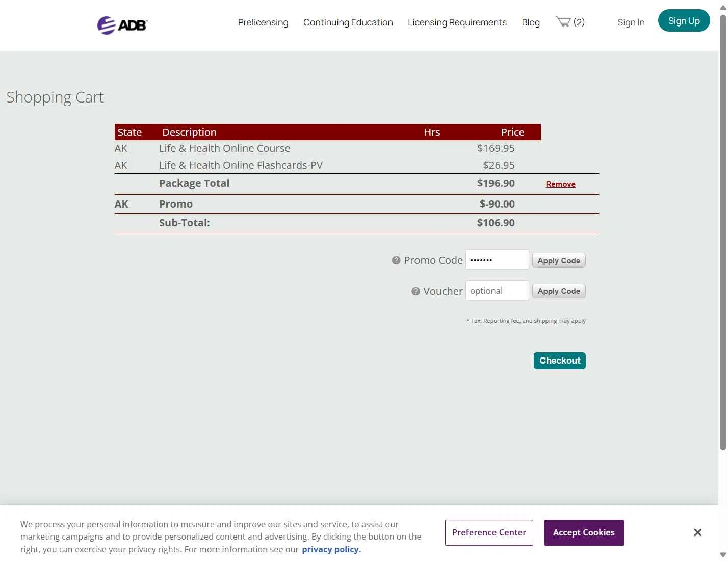Apply the voucher code
Viewport: 728px width, 562px height.
click(559, 291)
